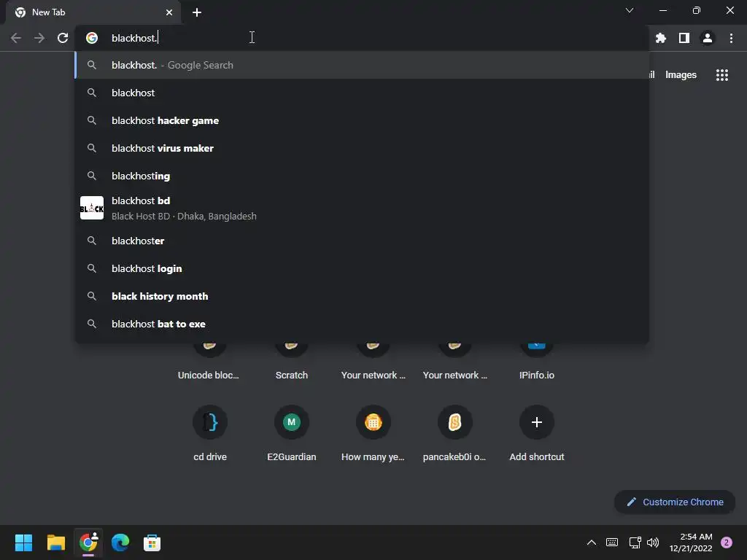Open the clock showing 2:54 AM
This screenshot has width=747, height=560.
pos(691,542)
